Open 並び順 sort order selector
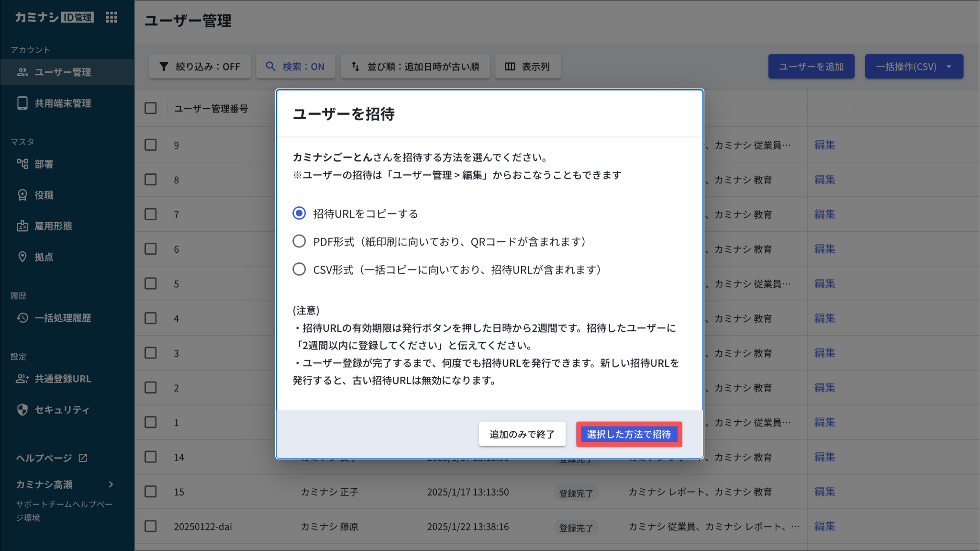Viewport: 980px width, 551px height. [x=415, y=67]
